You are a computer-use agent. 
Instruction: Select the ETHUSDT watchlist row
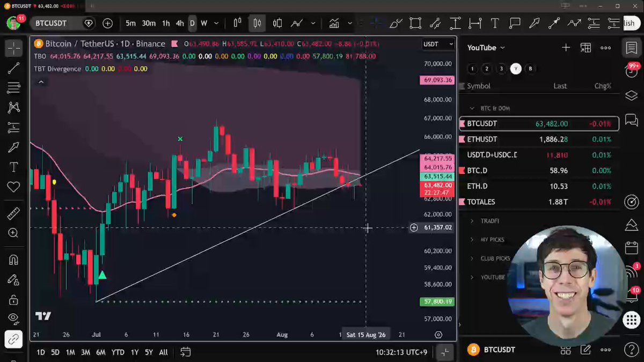pyautogui.click(x=539, y=139)
